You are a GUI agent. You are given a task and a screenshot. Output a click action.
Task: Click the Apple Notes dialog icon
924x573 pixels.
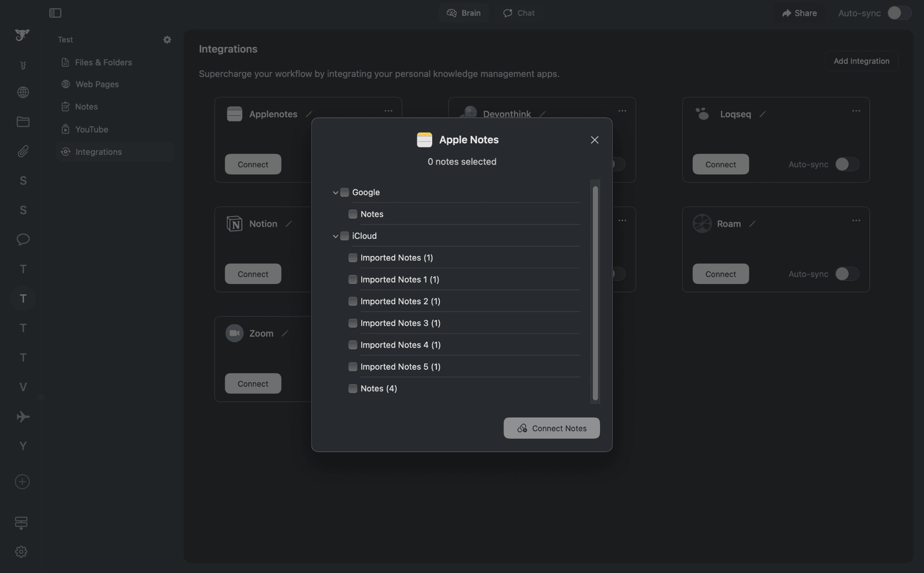425,140
